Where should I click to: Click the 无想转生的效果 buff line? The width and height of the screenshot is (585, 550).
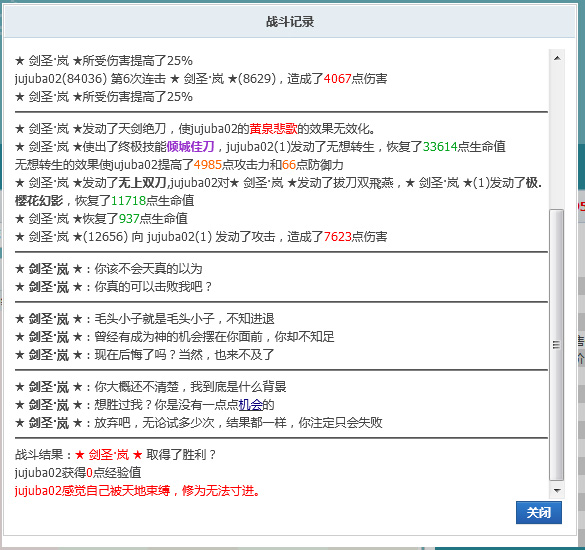179,165
